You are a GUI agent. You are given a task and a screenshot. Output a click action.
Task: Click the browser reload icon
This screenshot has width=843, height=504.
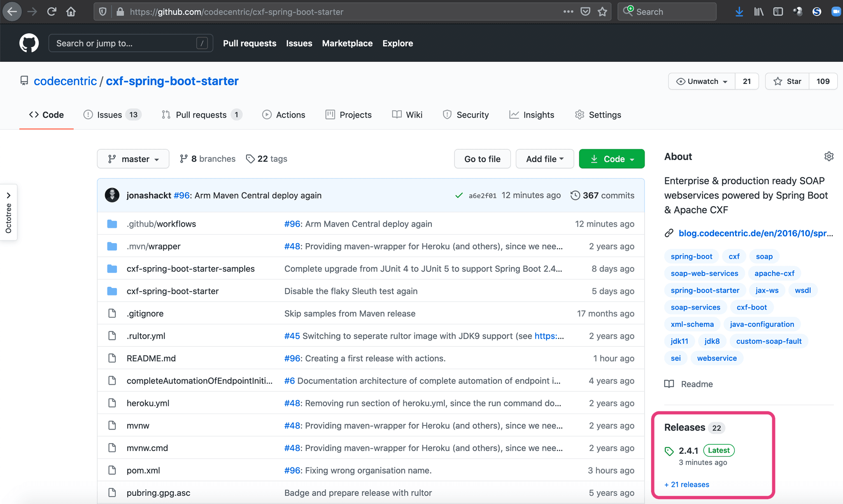coord(51,12)
